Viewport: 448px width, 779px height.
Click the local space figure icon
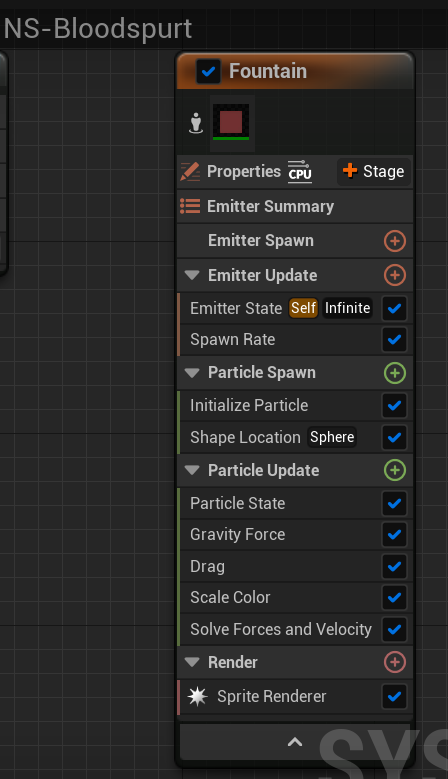point(196,123)
